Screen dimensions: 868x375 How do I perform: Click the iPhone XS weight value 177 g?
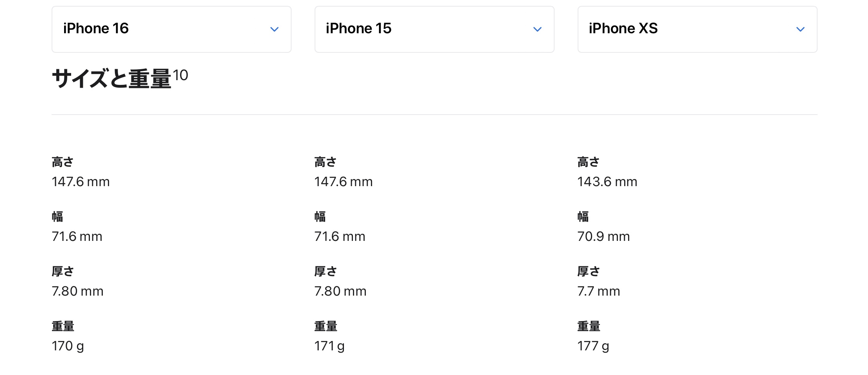pyautogui.click(x=593, y=346)
